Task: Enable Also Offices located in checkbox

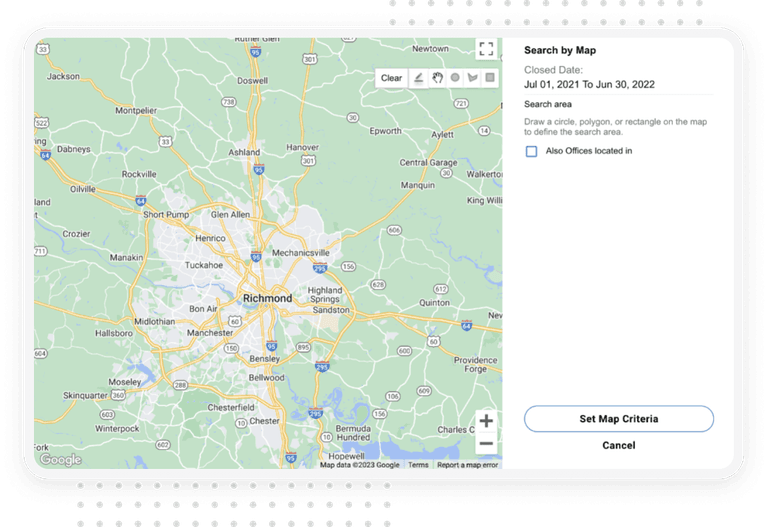Action: pos(531,151)
